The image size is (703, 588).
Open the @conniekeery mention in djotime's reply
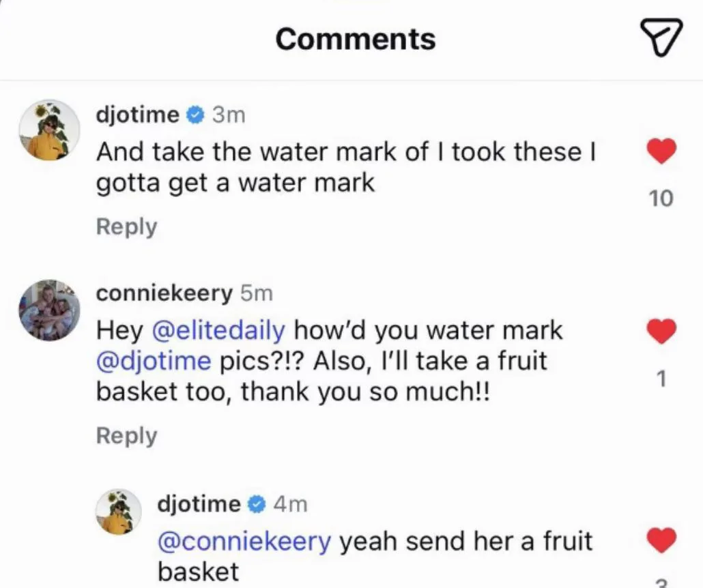[x=244, y=542]
